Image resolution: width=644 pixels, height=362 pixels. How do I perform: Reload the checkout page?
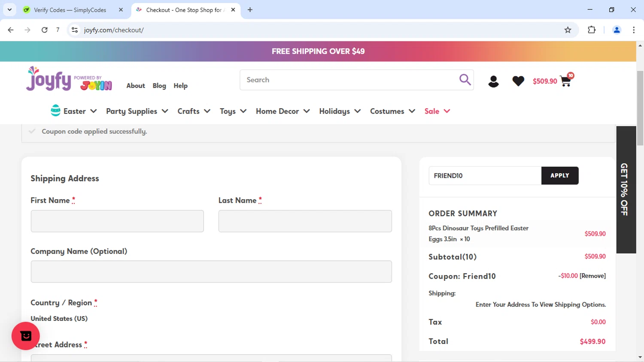[x=44, y=30]
